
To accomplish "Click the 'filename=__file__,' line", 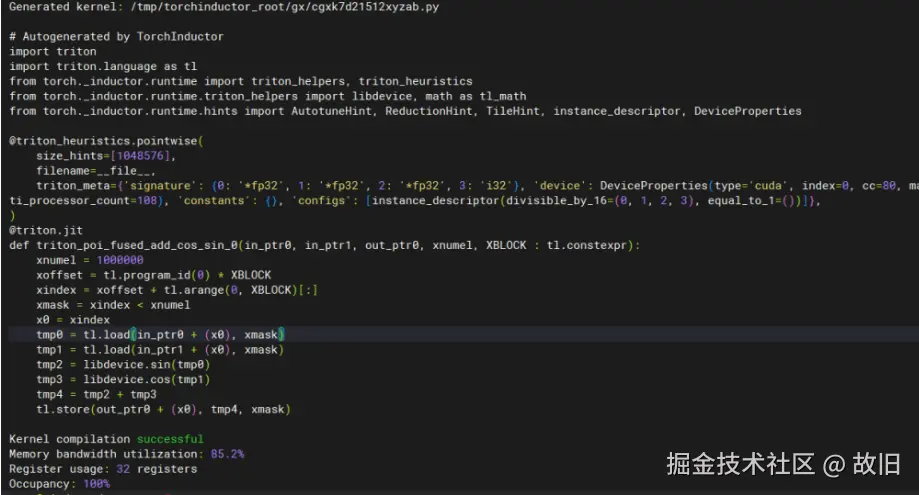I will pos(96,171).
